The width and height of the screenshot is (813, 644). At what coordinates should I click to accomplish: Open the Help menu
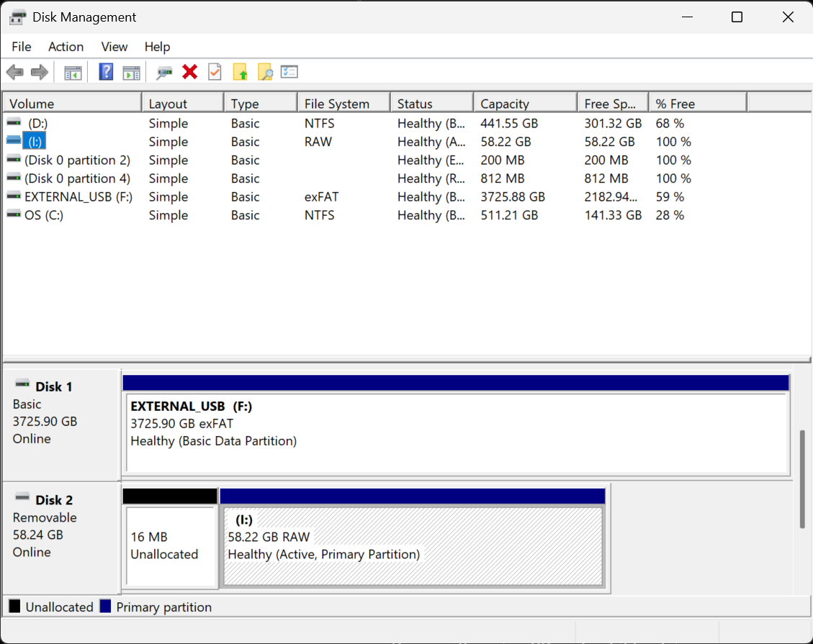click(157, 47)
